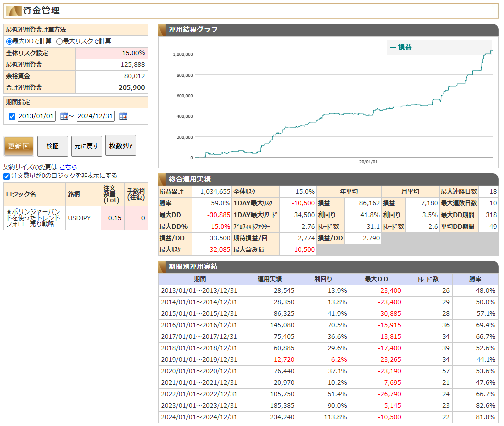Select the 2022/01/01～2022/12/31 period row

[x=329, y=394]
